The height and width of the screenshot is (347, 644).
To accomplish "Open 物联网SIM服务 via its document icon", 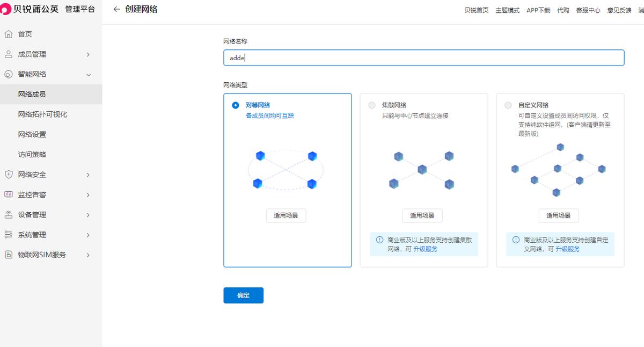I will point(8,255).
